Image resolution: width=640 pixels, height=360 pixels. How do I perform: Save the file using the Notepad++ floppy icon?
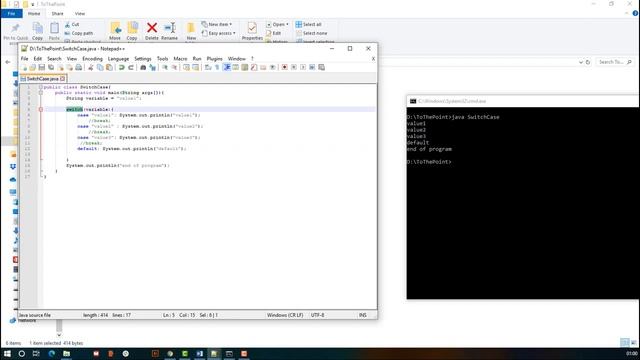pos(42,67)
